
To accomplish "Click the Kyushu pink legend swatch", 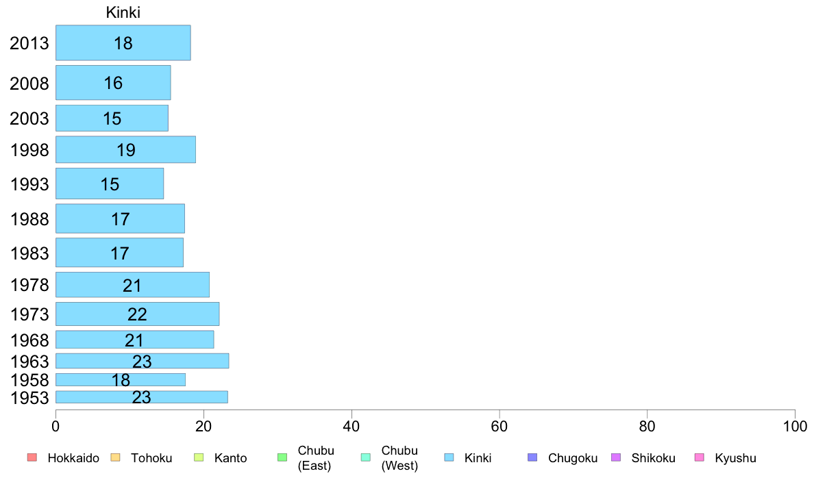I will pyautogui.click(x=700, y=457).
